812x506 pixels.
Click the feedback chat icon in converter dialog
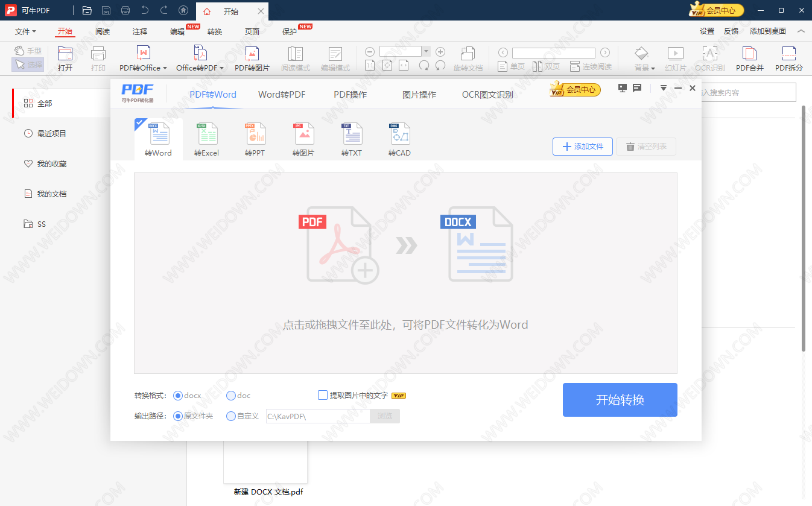(637, 88)
